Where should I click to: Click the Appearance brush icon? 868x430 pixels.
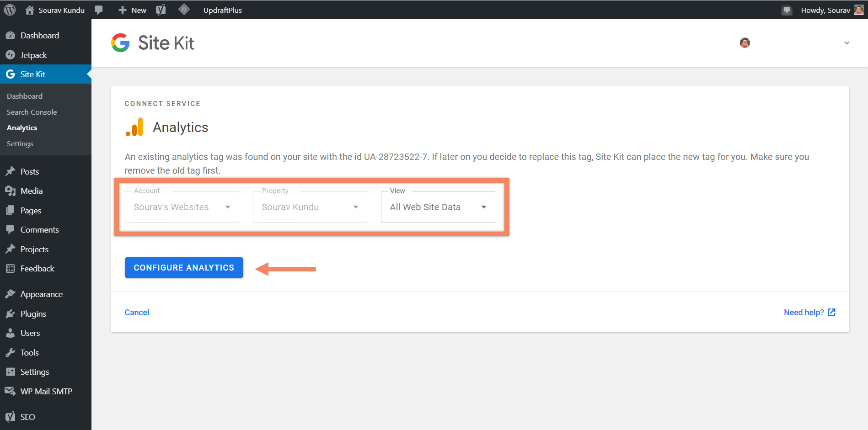pos(10,294)
